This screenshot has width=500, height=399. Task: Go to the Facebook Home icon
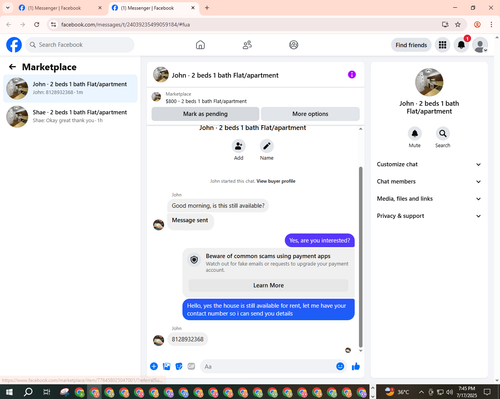coord(200,45)
